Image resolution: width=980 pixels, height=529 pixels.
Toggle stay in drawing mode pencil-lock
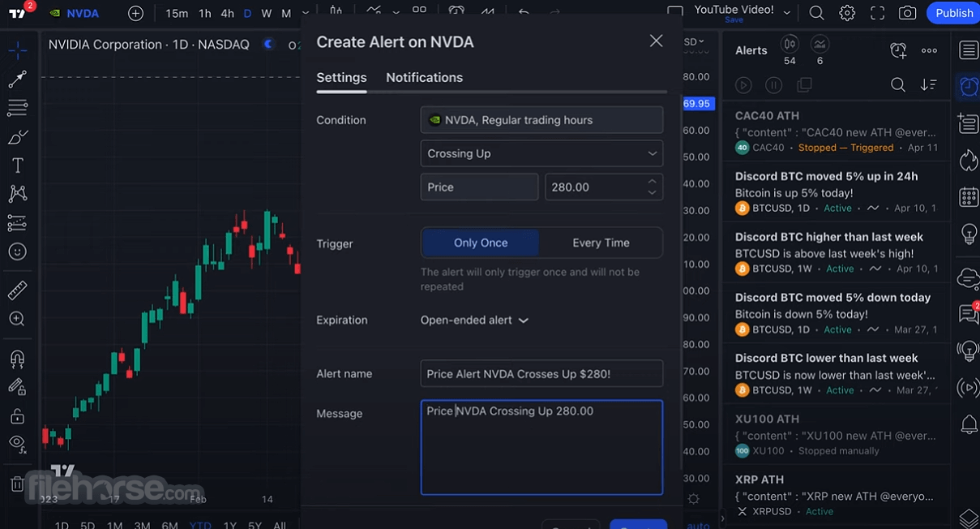(17, 387)
